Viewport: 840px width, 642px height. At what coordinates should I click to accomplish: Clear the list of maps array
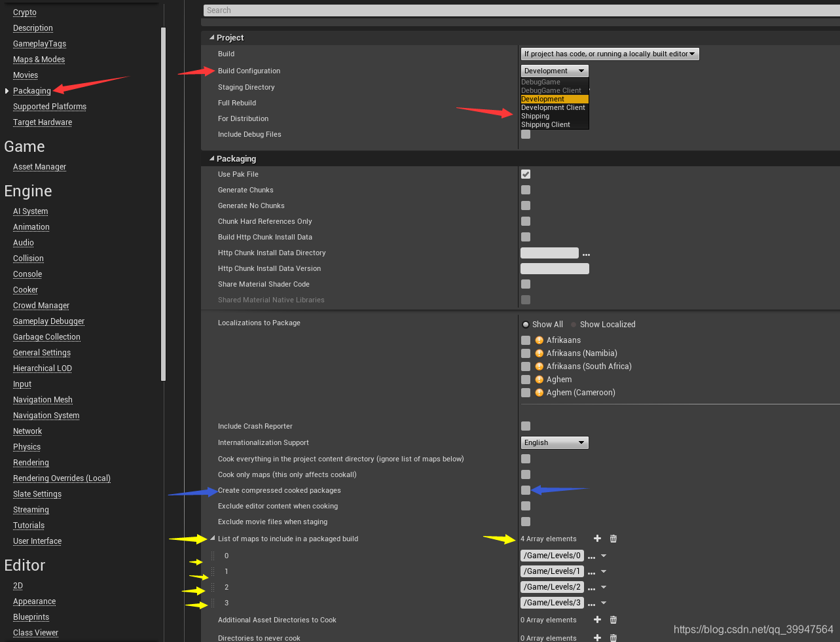coord(613,539)
